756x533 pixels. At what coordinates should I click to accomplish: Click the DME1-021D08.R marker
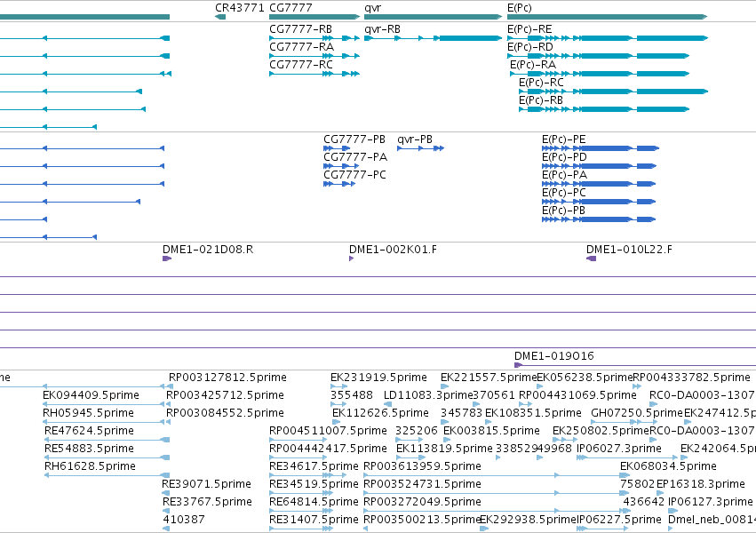click(x=167, y=259)
